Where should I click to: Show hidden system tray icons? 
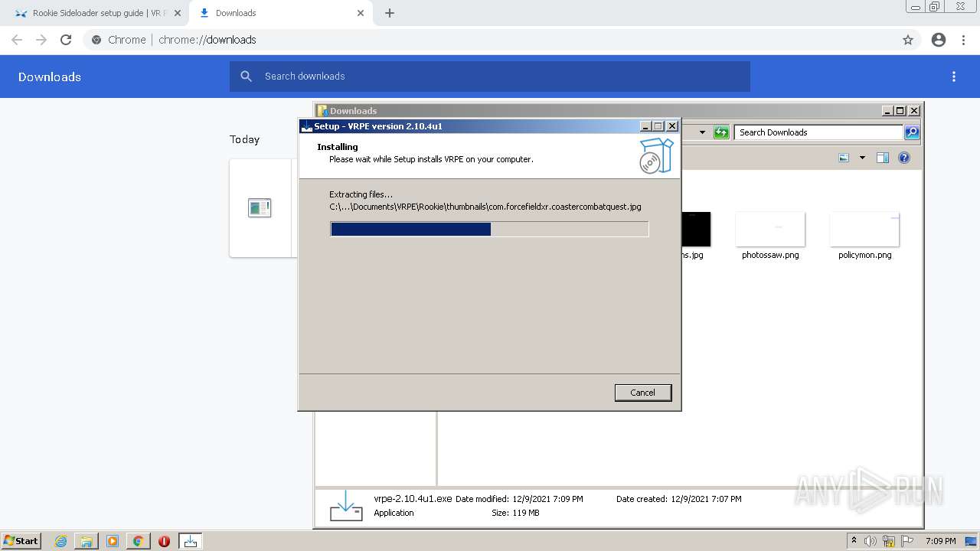[854, 541]
